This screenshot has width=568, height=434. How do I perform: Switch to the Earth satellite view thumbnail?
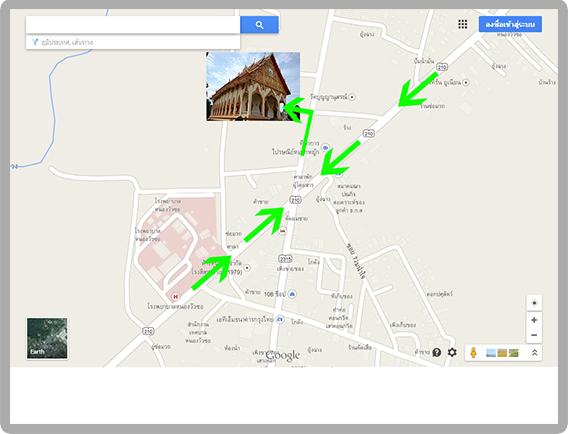click(47, 338)
